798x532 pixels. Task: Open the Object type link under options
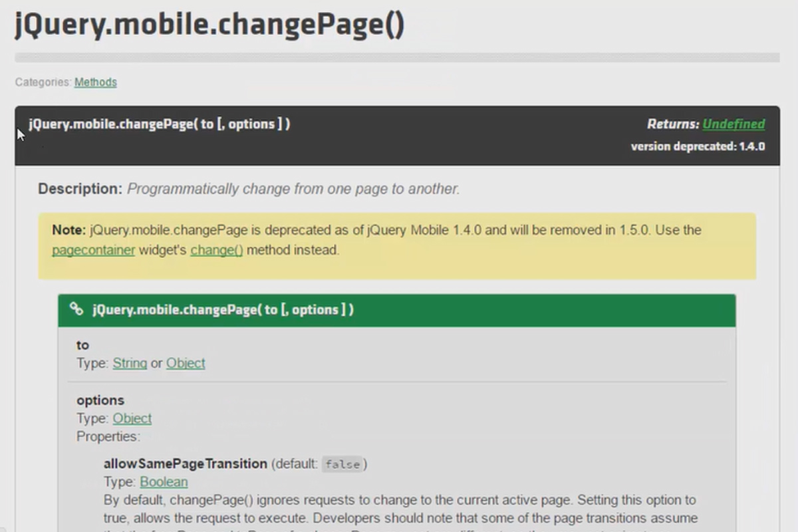132,418
